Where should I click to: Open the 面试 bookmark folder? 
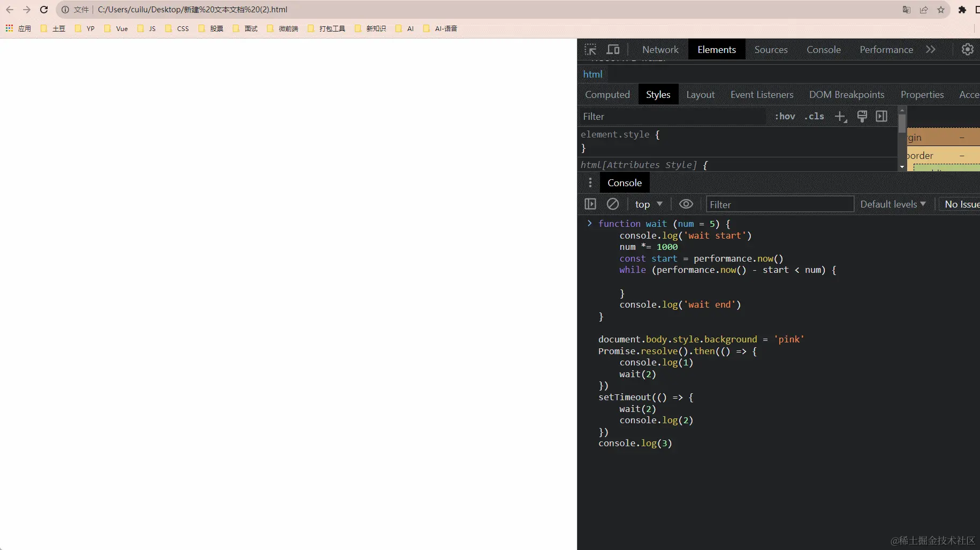point(246,28)
